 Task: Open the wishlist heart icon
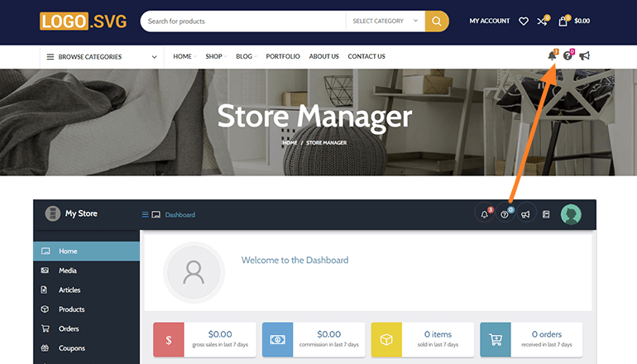click(x=524, y=21)
